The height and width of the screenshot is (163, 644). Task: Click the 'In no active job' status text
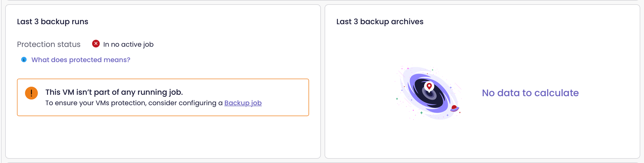[128, 44]
